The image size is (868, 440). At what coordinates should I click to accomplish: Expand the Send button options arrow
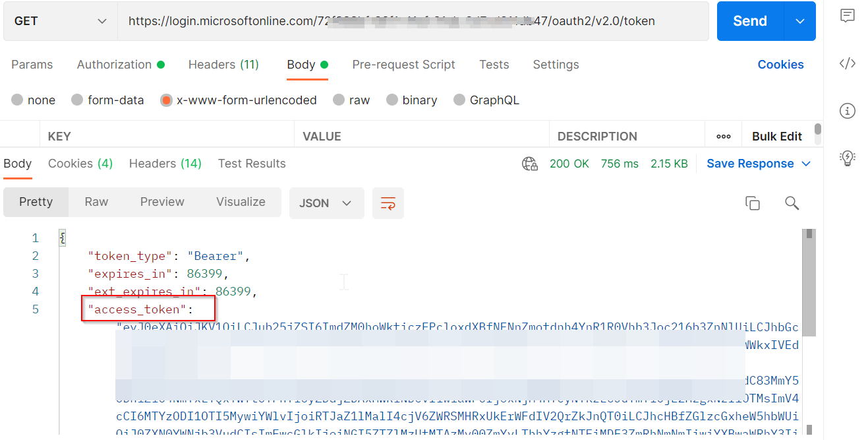pyautogui.click(x=800, y=21)
